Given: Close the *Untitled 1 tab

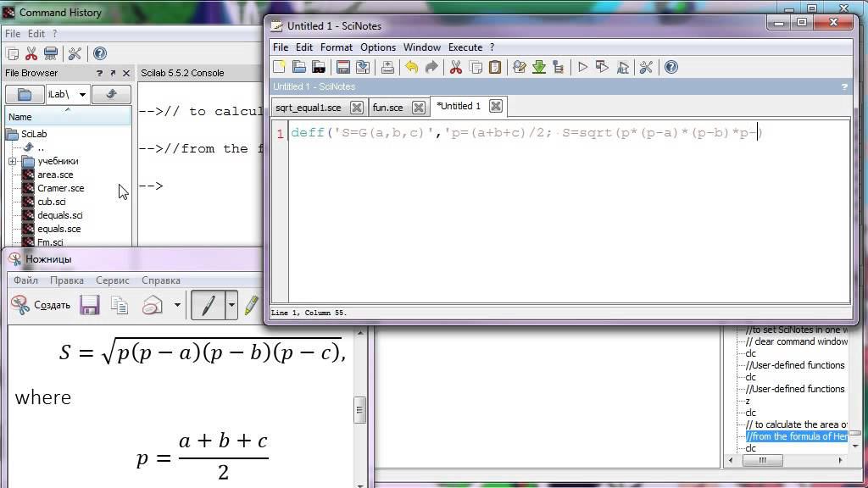Looking at the screenshot, I should [495, 106].
